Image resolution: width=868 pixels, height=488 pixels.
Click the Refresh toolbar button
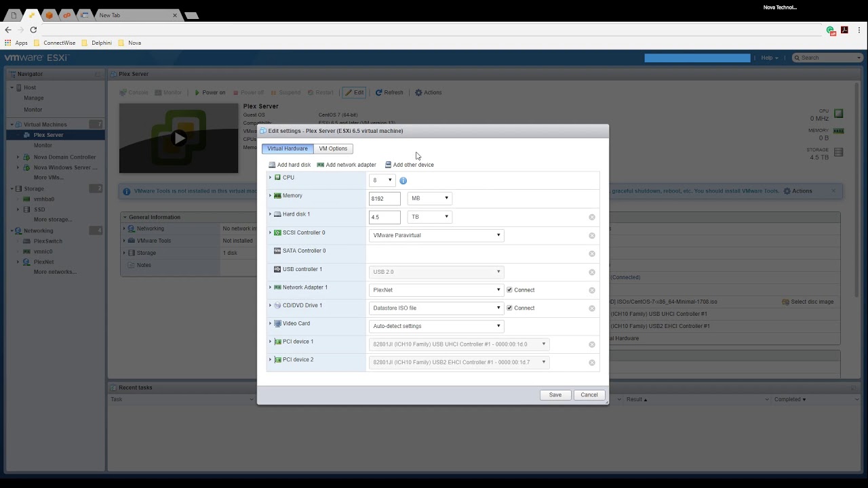(389, 92)
